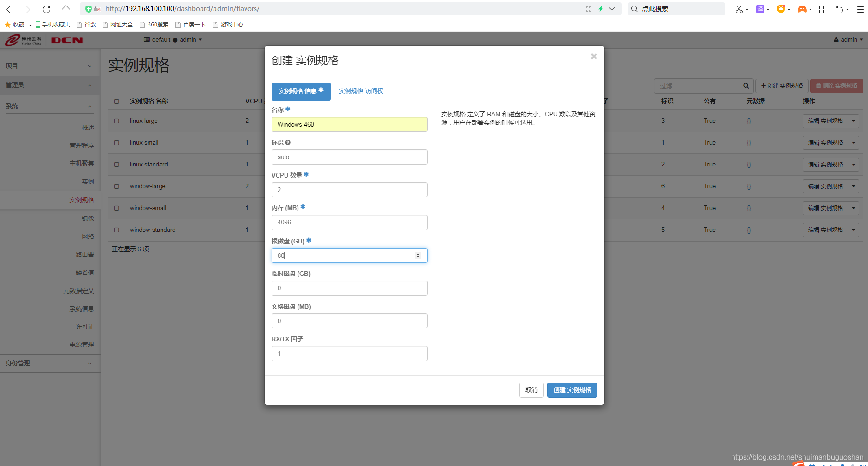868x466 pixels.
Task: Open 概述 in the sidebar
Action: [x=88, y=128]
